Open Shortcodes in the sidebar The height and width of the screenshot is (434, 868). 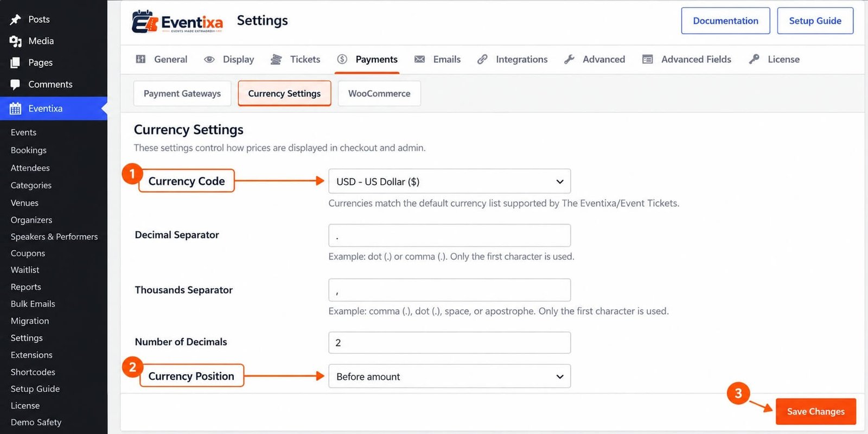pos(33,372)
